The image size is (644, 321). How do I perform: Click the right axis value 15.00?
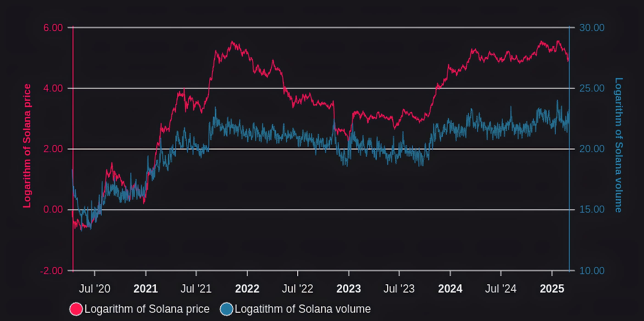pyautogui.click(x=592, y=210)
